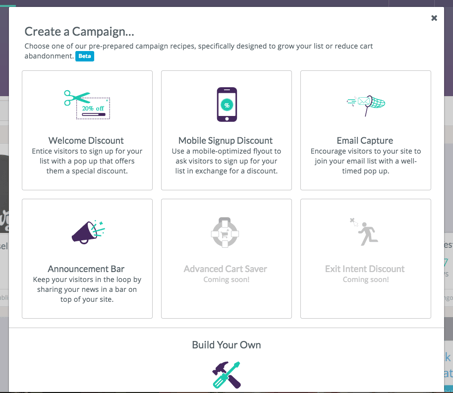Click the email net capture icon
The width and height of the screenshot is (453, 393).
[x=366, y=105]
